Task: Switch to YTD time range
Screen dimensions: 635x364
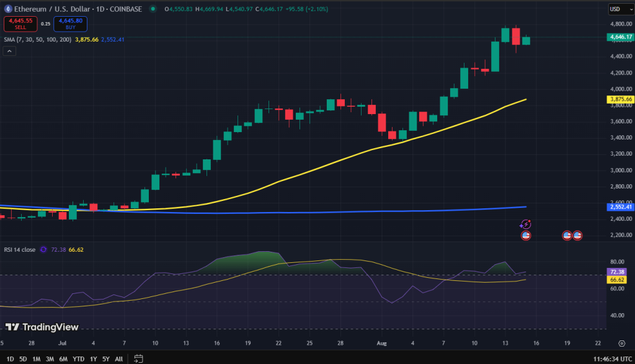Action: pyautogui.click(x=79, y=358)
